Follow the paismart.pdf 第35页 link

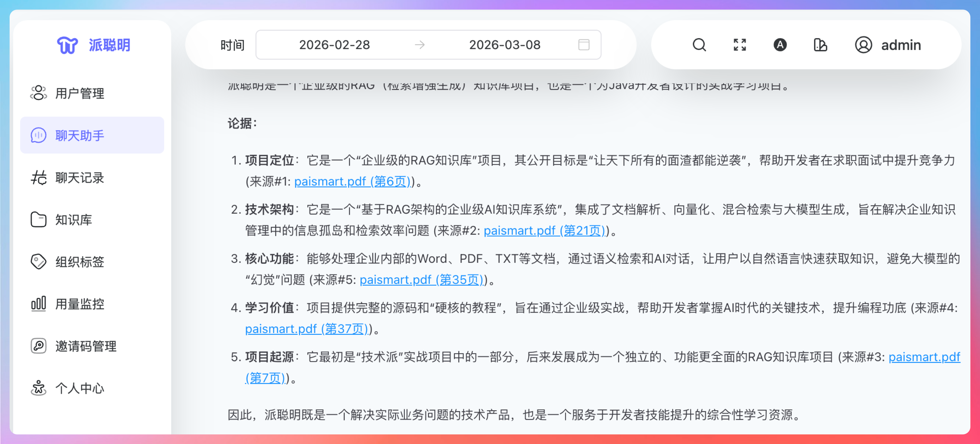(x=421, y=280)
